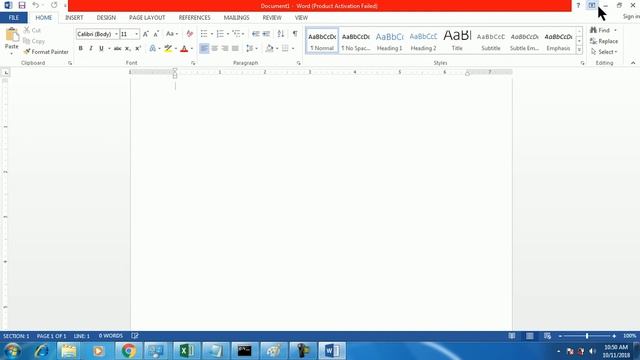Toggle Show/Hide paragraph marks
The height and width of the screenshot is (360, 640).
click(x=295, y=34)
